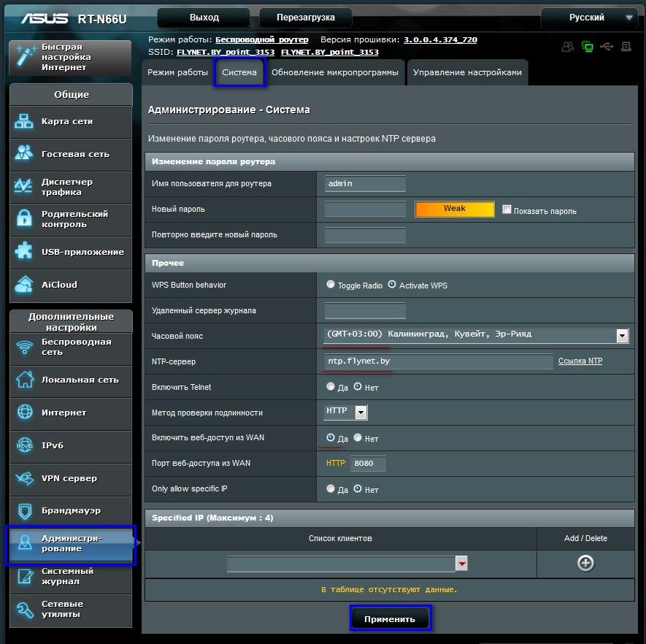Open Родительский контроль padlock icon
646x644 pixels.
24,218
